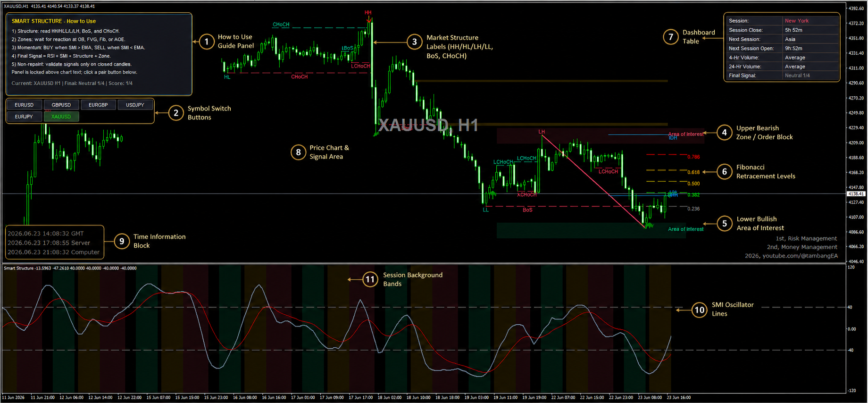Click the 0.618 Fibonacci level label

click(693, 172)
